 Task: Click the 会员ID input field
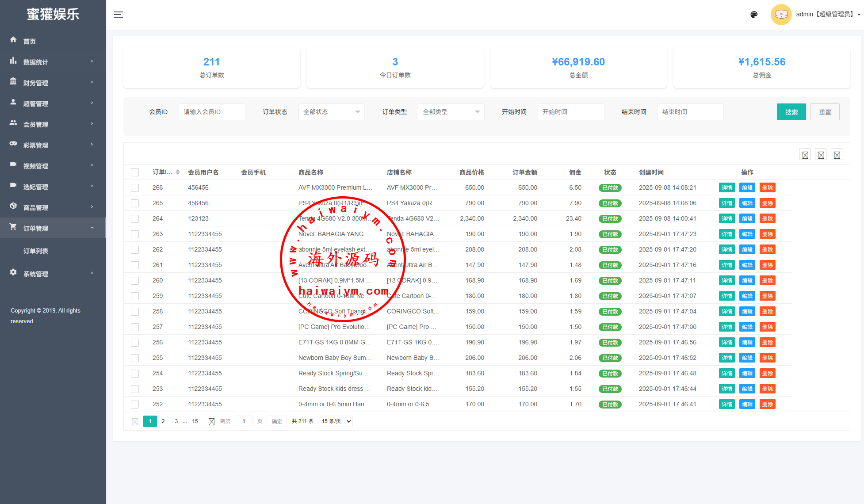tap(212, 112)
